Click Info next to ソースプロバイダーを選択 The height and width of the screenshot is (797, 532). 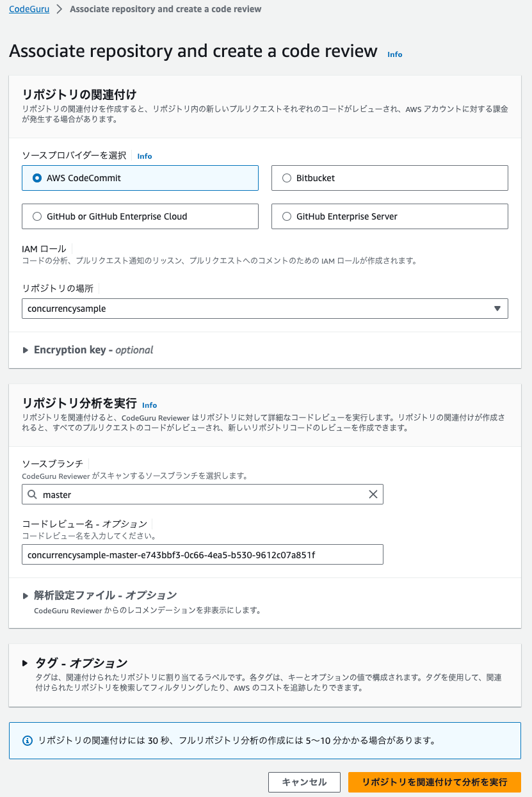pyautogui.click(x=145, y=156)
